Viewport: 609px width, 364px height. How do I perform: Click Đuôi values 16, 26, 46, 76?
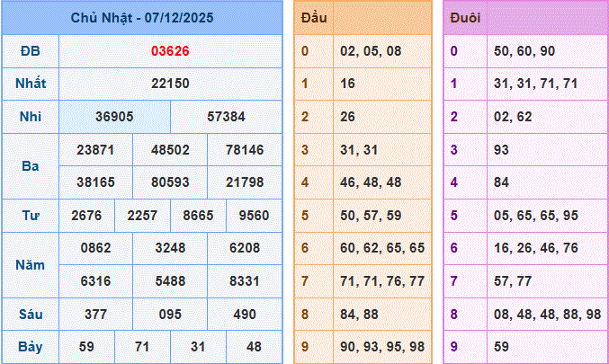click(536, 248)
